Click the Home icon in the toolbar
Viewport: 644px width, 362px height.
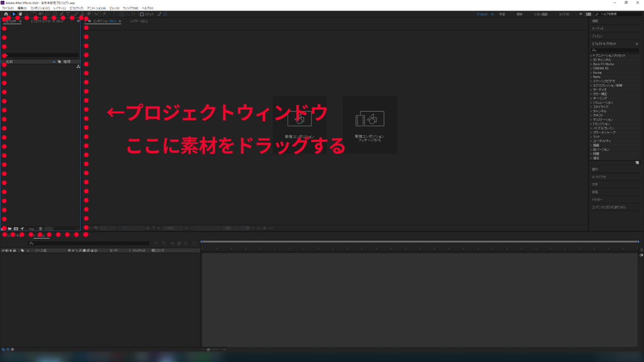(x=6, y=14)
